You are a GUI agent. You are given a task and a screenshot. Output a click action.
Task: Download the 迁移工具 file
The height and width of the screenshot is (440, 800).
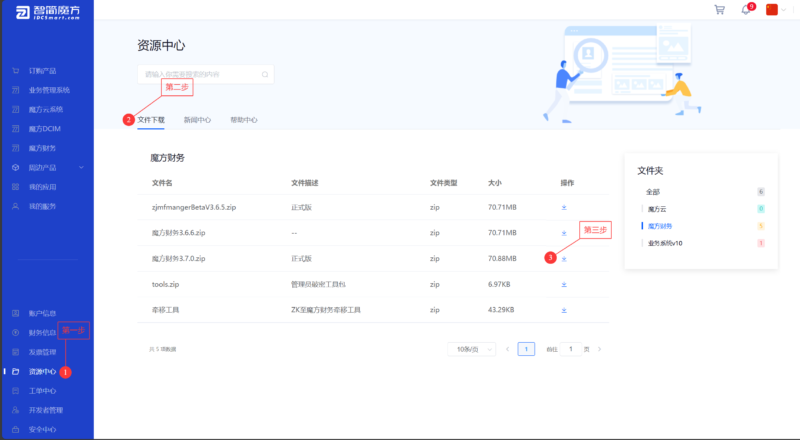(x=564, y=310)
